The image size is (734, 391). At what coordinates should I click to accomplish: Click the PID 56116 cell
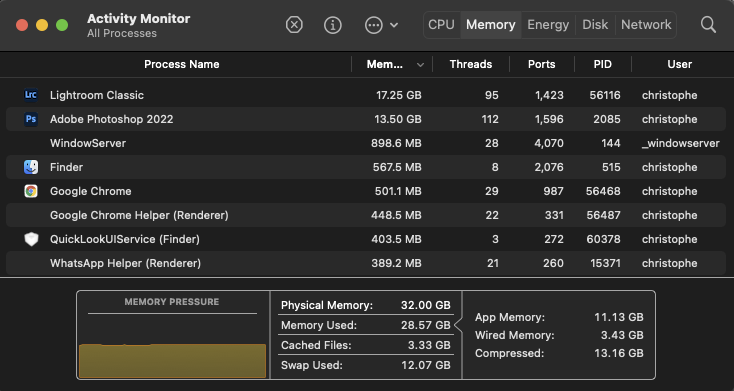[605, 95]
